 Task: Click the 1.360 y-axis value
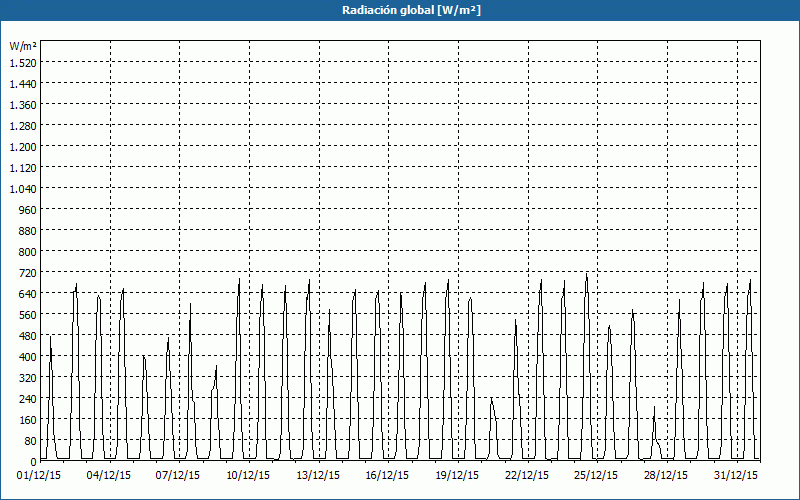[23, 105]
